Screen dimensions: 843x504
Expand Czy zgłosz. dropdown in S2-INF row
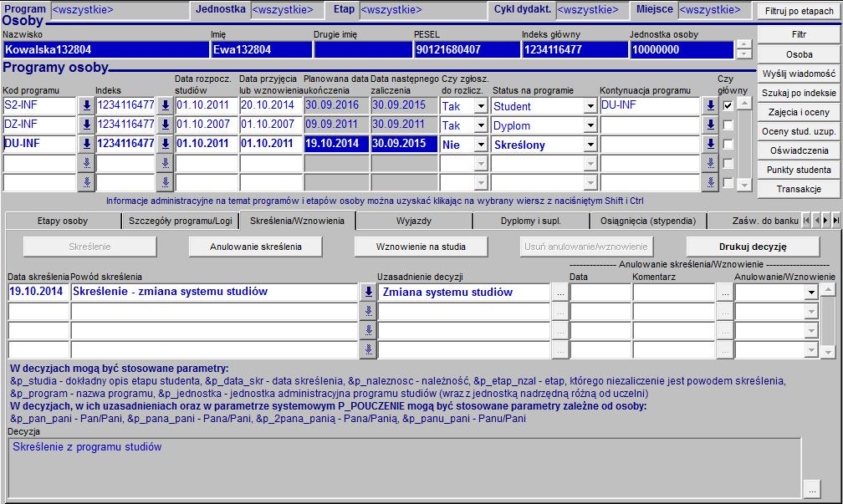[481, 106]
